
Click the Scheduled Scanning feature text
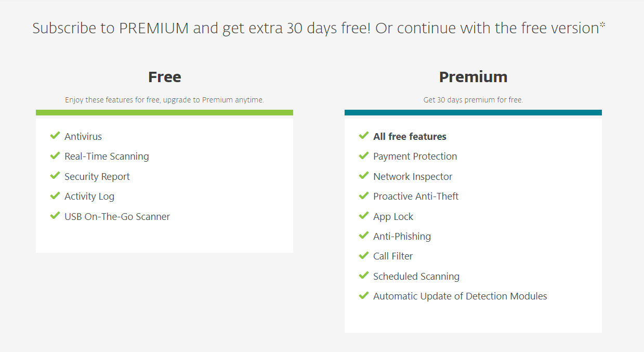coord(416,277)
